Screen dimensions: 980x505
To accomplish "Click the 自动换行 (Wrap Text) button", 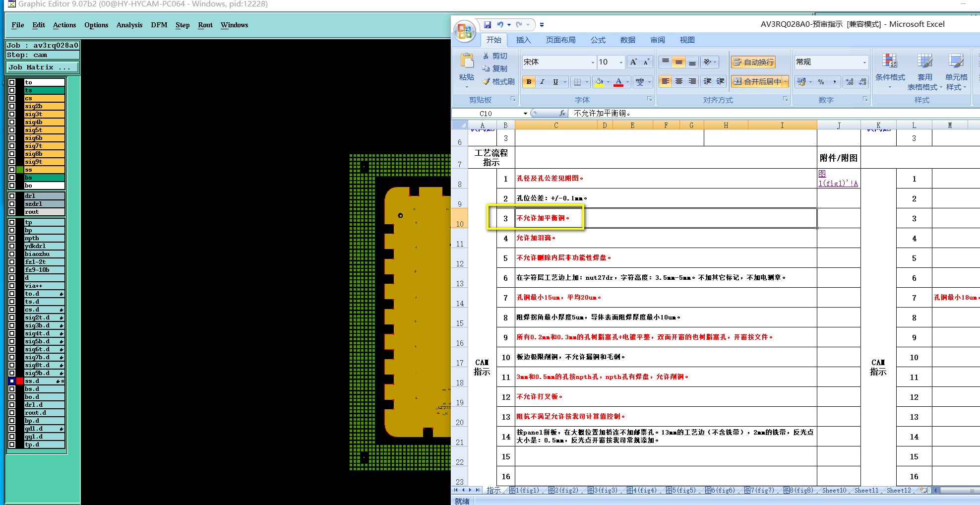I will pos(753,62).
